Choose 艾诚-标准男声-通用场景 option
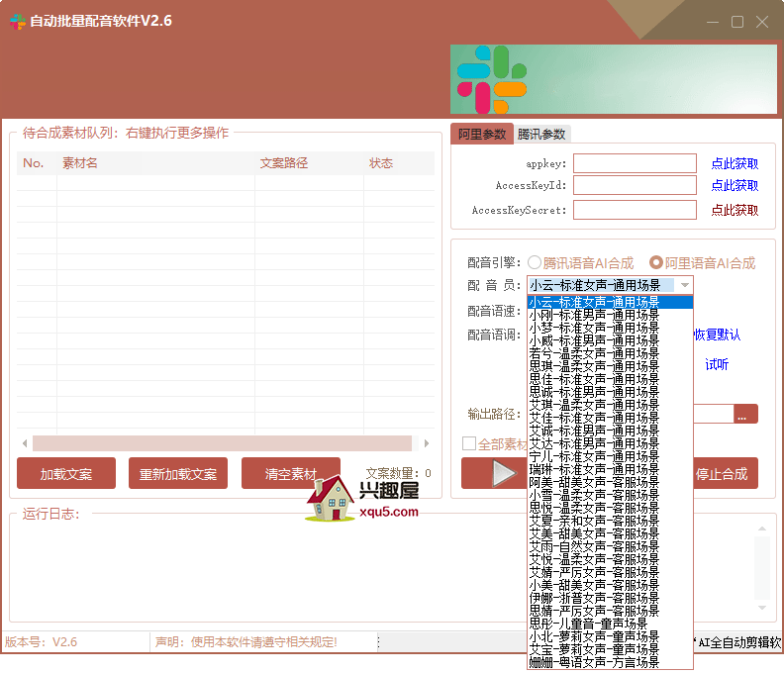Screen dimensions: 784x674 [x=611, y=431]
